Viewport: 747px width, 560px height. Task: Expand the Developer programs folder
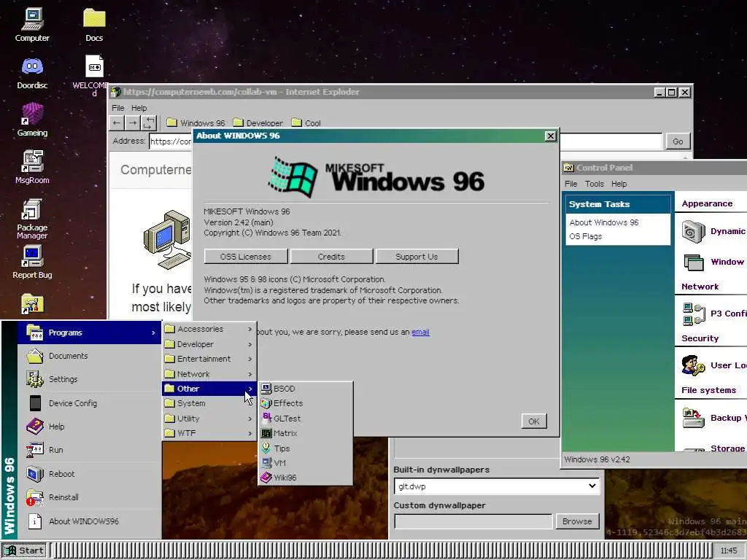pos(209,344)
